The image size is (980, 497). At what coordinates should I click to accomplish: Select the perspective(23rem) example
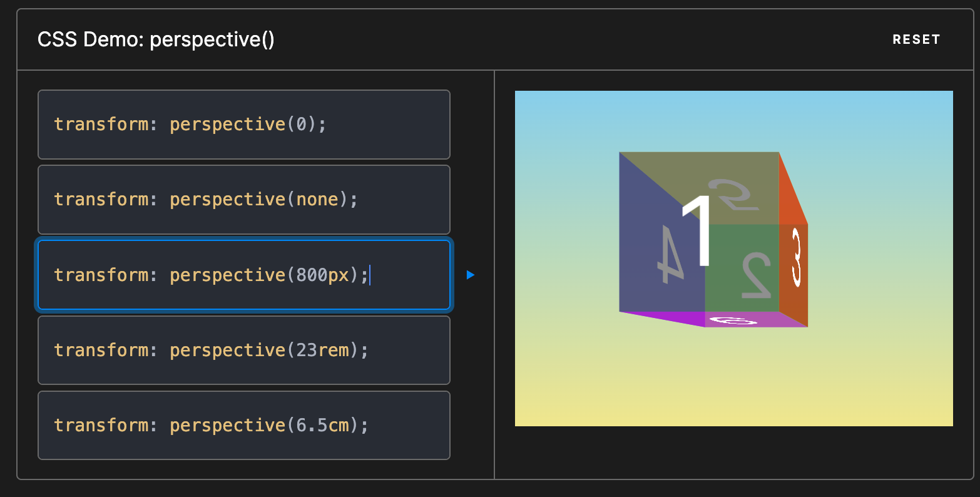pyautogui.click(x=244, y=350)
